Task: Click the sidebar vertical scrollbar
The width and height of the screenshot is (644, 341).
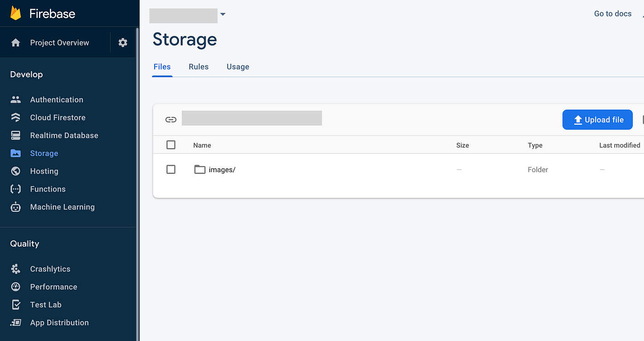Action: coord(137,184)
